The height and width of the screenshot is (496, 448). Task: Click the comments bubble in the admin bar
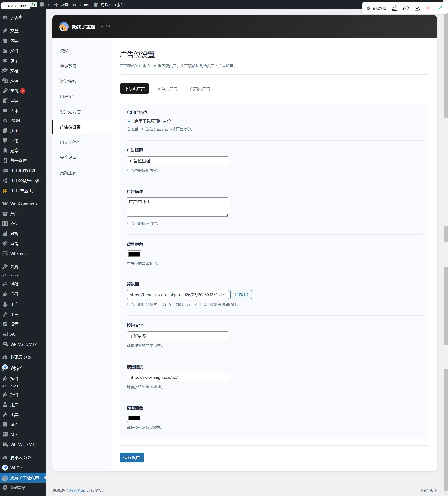(44, 5)
